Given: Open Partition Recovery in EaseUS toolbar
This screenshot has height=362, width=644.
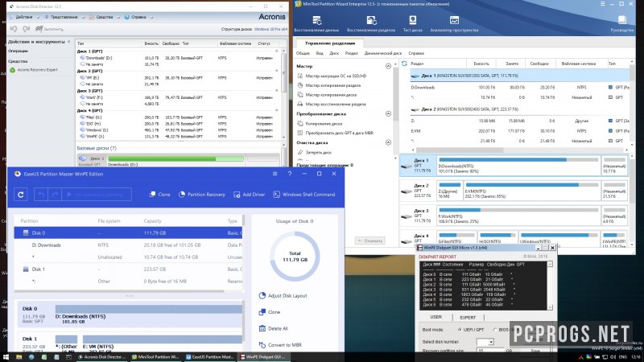Looking at the screenshot, I should 202,195.
